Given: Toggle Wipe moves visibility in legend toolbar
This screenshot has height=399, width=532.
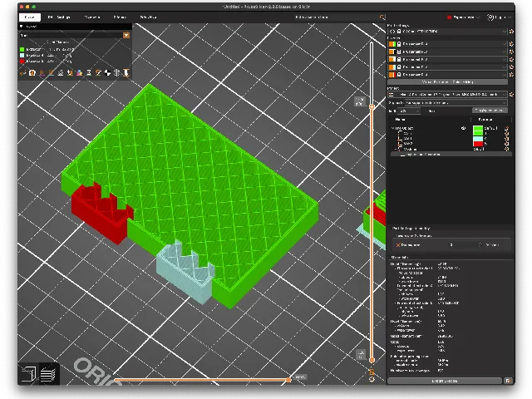Looking at the screenshot, I should (x=32, y=72).
